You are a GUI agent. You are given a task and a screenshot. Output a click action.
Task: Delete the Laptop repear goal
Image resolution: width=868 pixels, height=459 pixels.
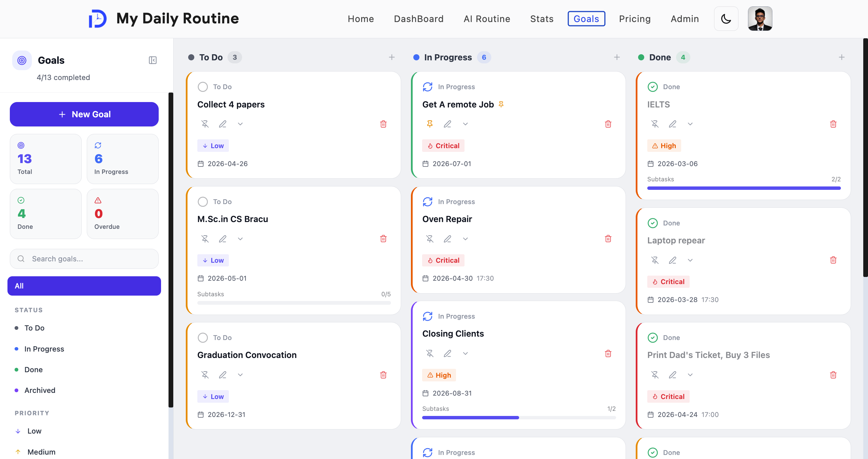pos(833,260)
